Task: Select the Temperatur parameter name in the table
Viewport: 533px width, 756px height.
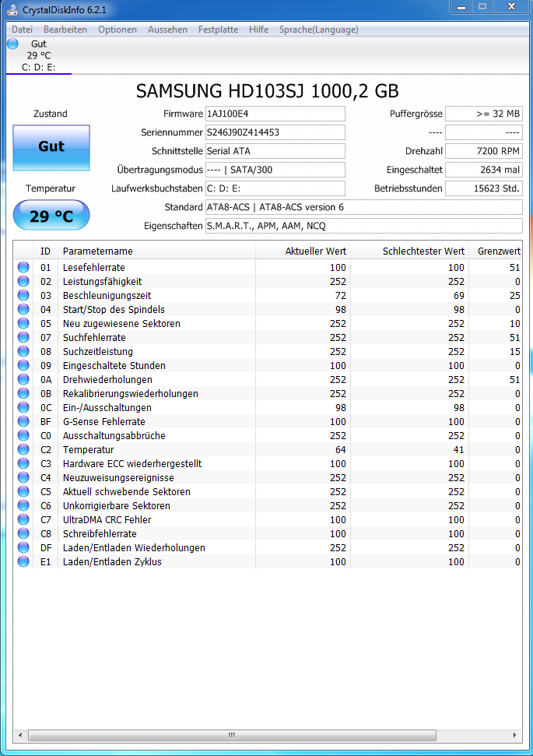Action: (x=88, y=449)
